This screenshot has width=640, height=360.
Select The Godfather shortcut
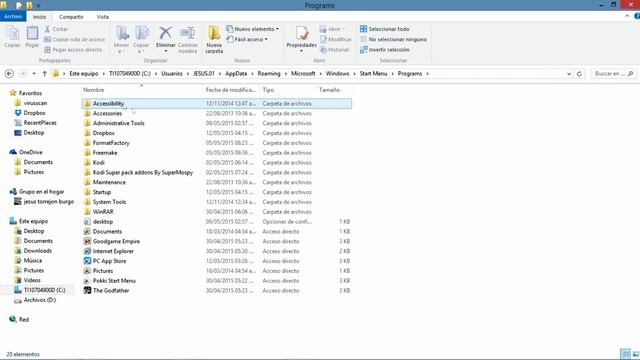216,291
